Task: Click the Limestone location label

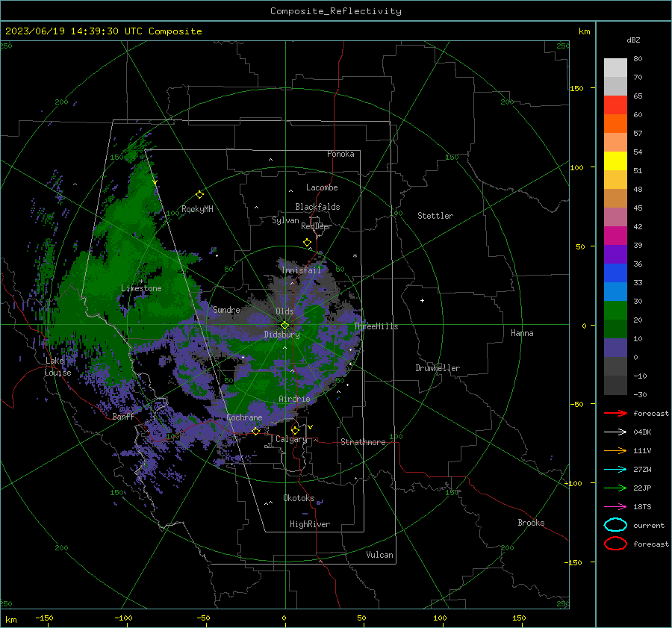Action: pos(141,288)
